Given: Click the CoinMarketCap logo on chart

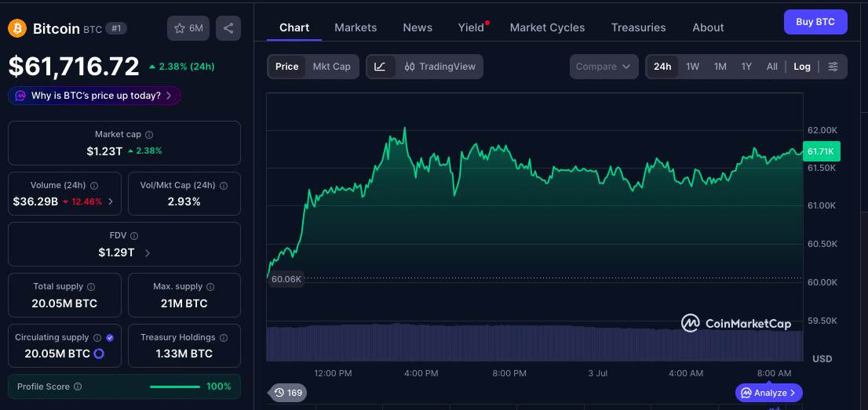Looking at the screenshot, I should 735,323.
